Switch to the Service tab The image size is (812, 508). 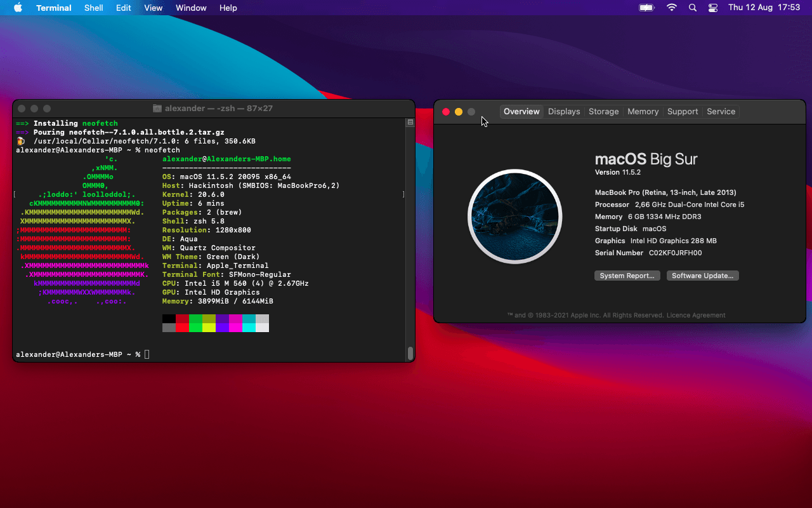tap(721, 112)
